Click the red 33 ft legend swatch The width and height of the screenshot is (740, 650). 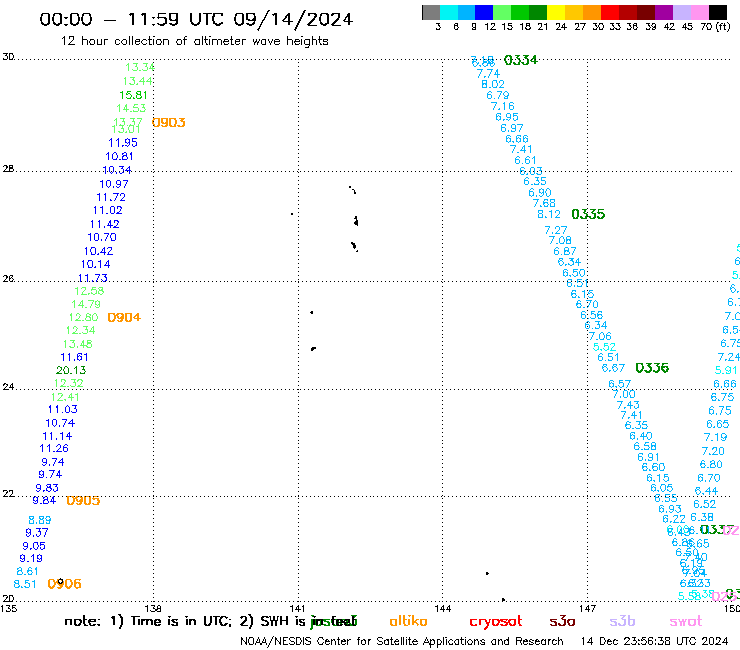(x=610, y=12)
